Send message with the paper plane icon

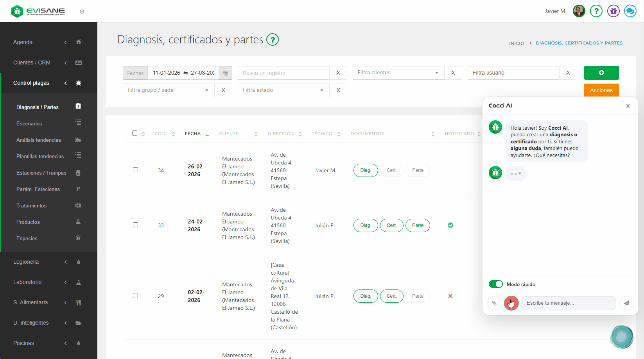(x=626, y=303)
